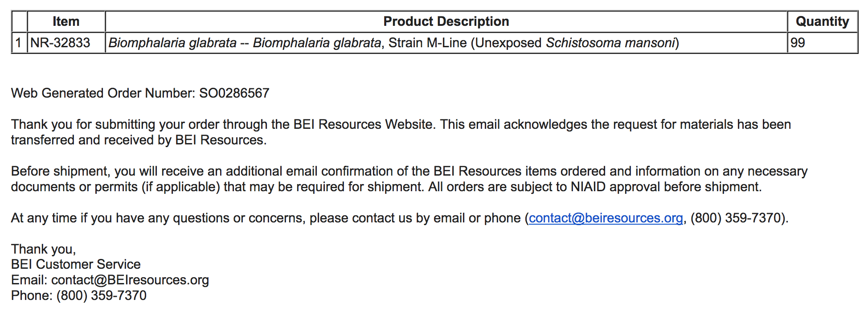Click the Phone: (800) 359-7370 signature line
The height and width of the screenshot is (312, 868).
coord(79,296)
